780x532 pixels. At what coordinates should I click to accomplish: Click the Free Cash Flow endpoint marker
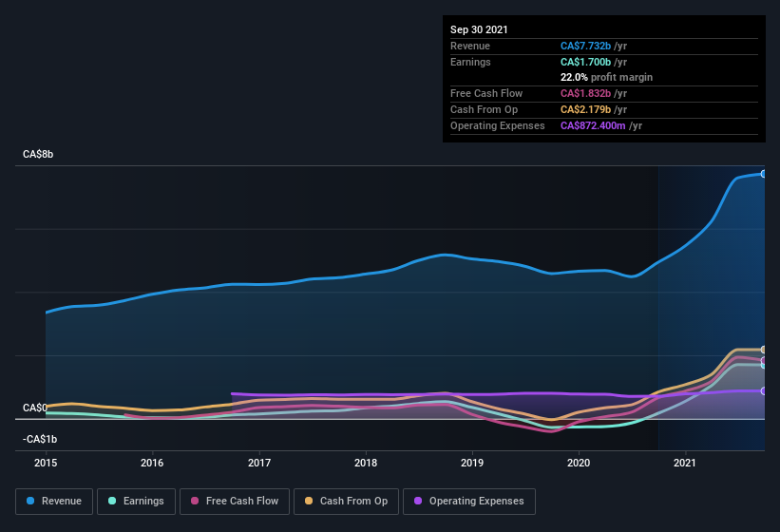(764, 360)
